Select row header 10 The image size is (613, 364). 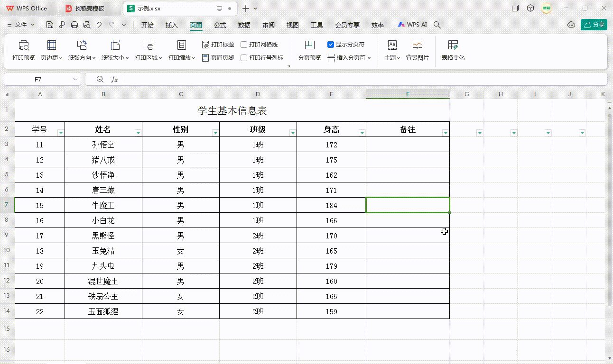click(7, 251)
